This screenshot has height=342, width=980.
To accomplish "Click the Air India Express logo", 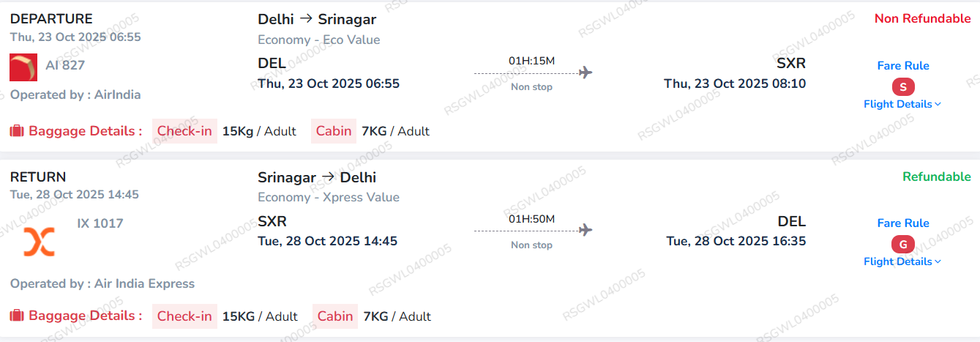I will tap(39, 241).
